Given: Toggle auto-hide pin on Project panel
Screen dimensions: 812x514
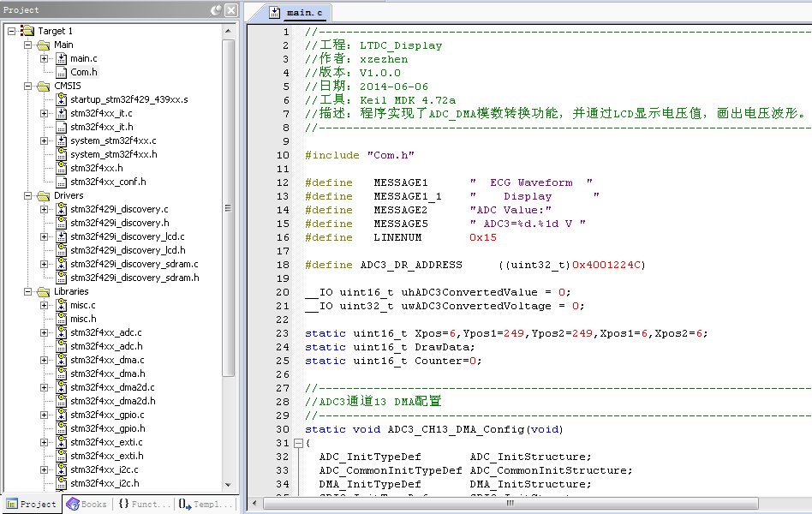Looking at the screenshot, I should click(x=216, y=10).
